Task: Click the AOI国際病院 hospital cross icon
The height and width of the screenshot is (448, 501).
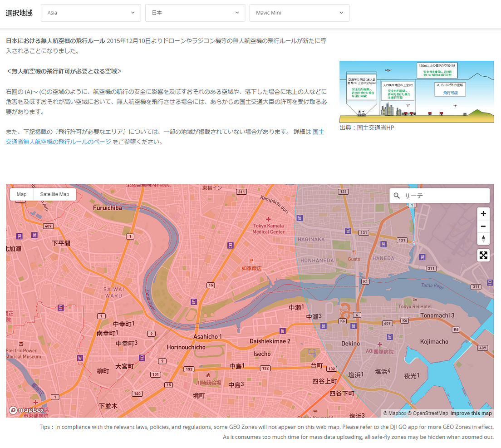Action: point(379,344)
